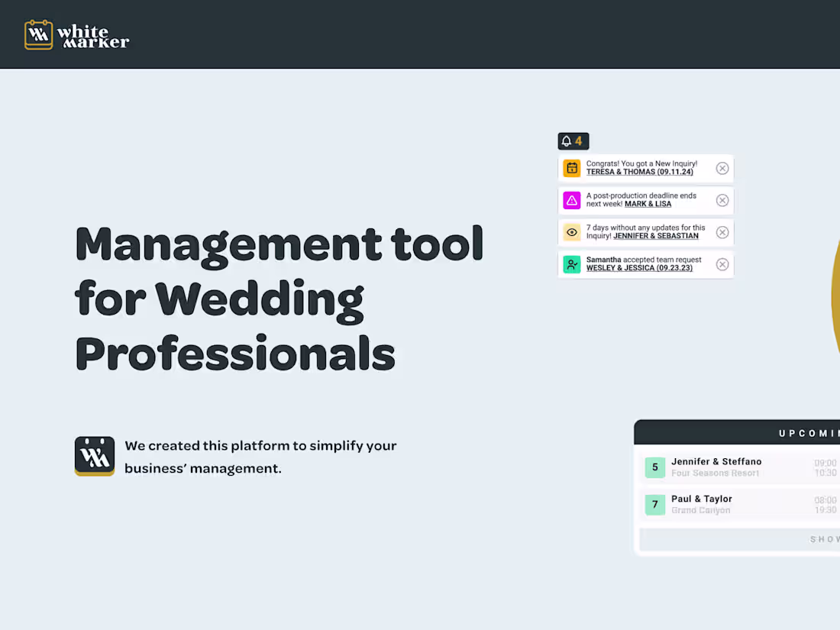Dismiss the Jennifer & Sebastian updates notification
840x630 pixels.
[x=722, y=232]
